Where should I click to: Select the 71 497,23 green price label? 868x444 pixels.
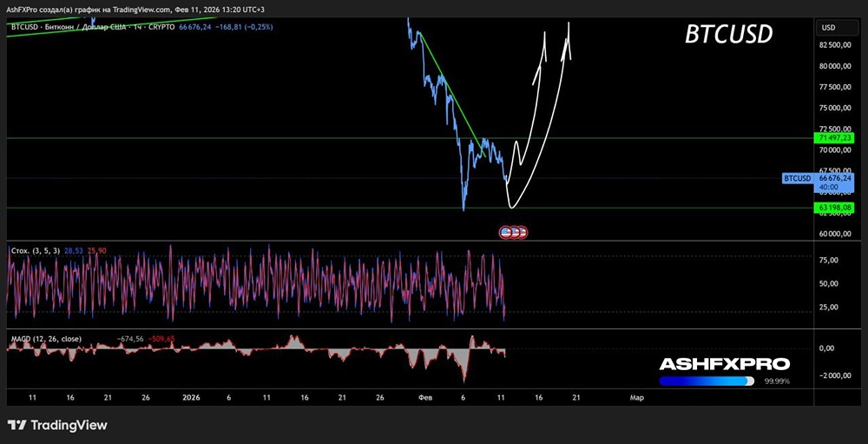[835, 137]
